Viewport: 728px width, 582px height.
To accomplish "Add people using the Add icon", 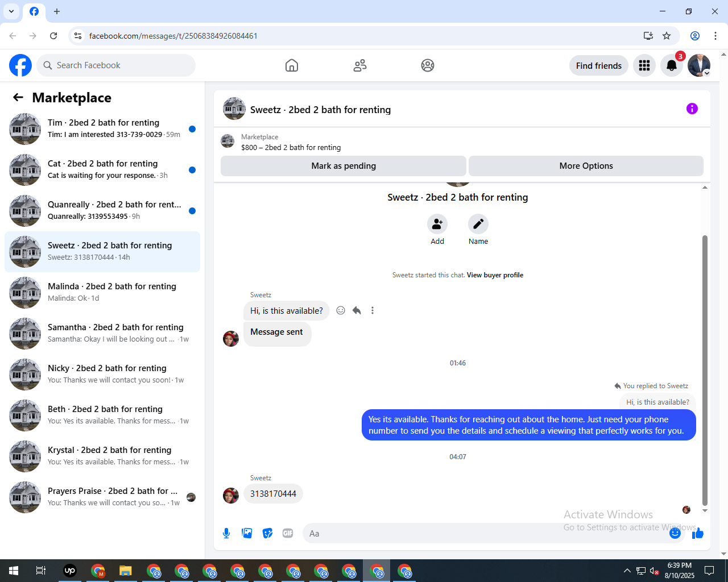I will (x=437, y=224).
